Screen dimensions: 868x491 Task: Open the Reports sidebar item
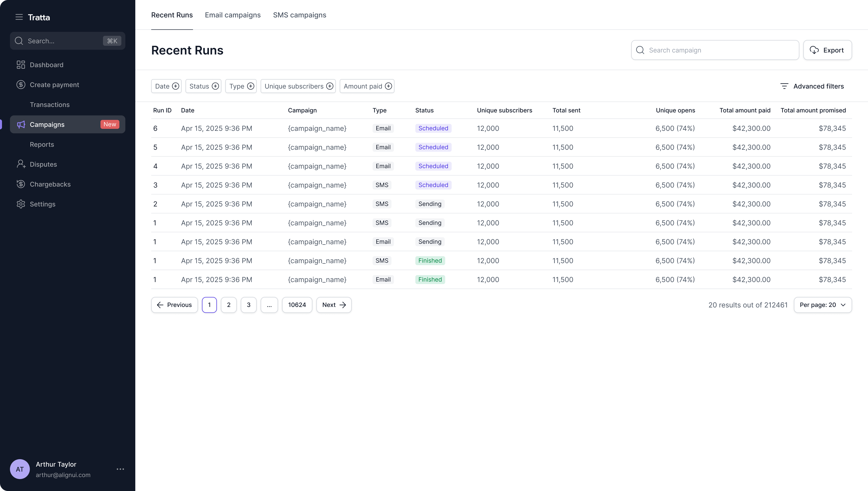coord(42,144)
